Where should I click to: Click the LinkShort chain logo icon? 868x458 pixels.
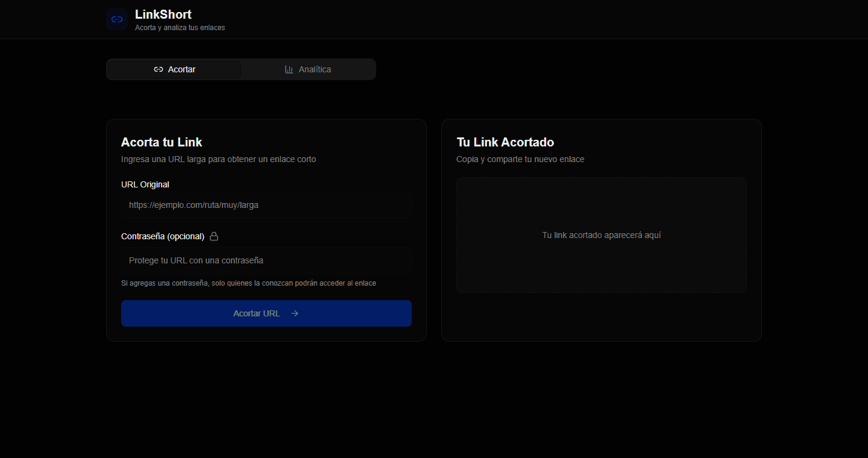pos(117,19)
